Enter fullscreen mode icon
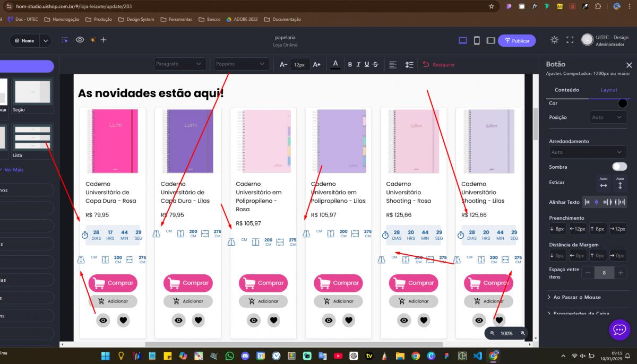 (570, 40)
